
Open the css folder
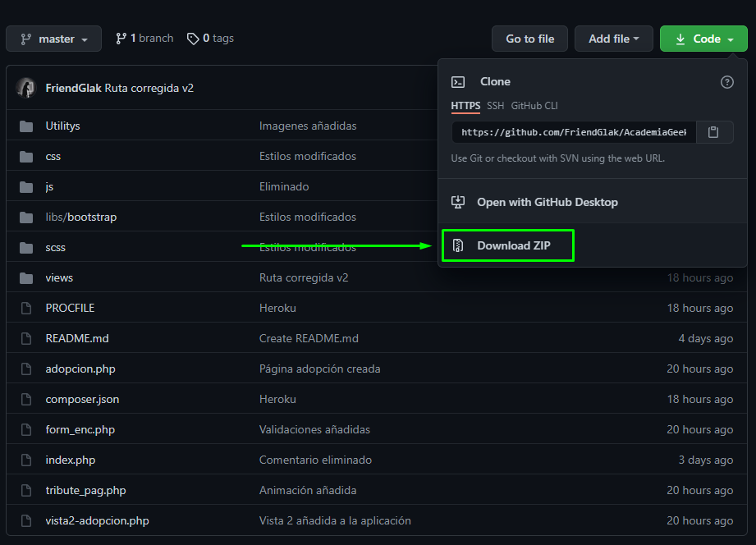pos(53,156)
